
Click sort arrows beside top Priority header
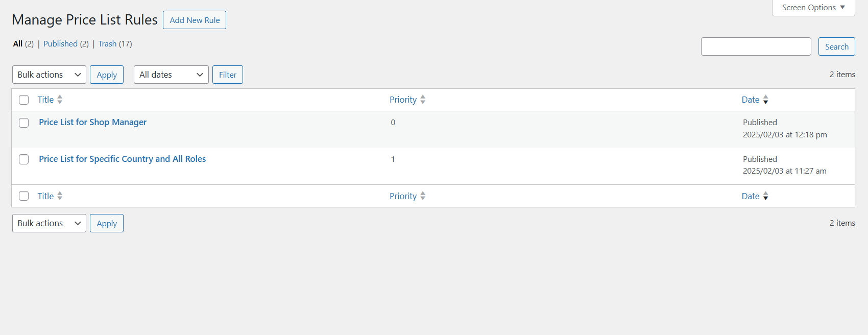tap(423, 100)
